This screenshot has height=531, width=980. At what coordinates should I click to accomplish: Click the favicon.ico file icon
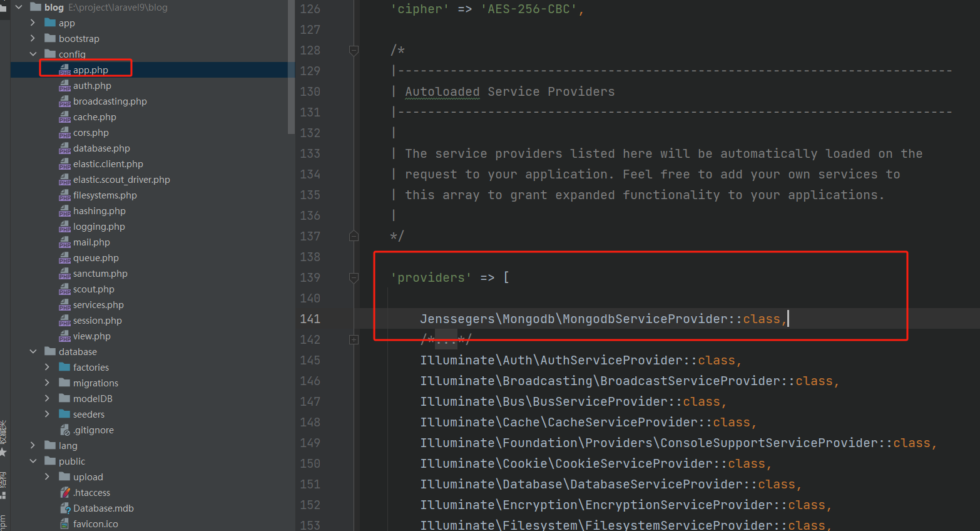[x=64, y=524]
